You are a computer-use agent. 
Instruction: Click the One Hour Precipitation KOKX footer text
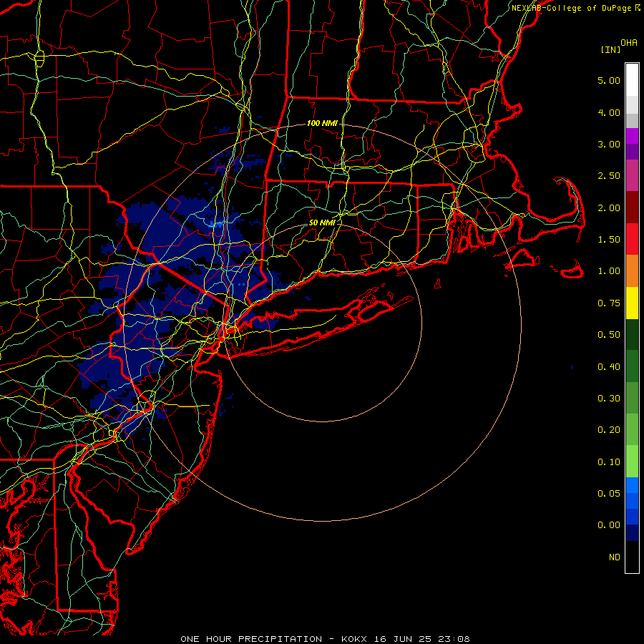(325, 639)
